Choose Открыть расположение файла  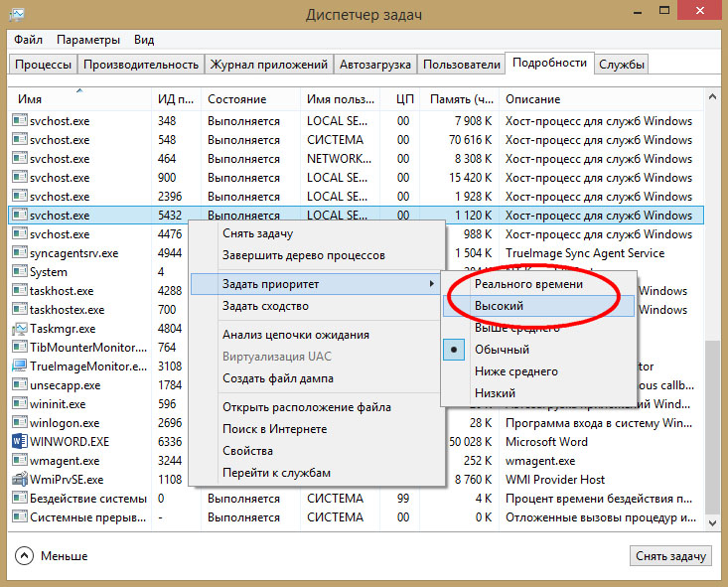click(x=317, y=407)
